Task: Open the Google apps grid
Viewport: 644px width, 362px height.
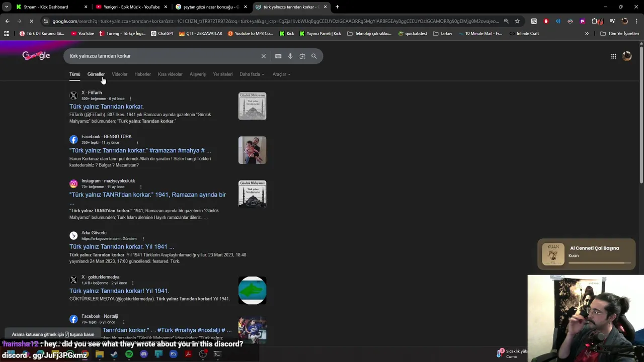Action: pos(613,56)
